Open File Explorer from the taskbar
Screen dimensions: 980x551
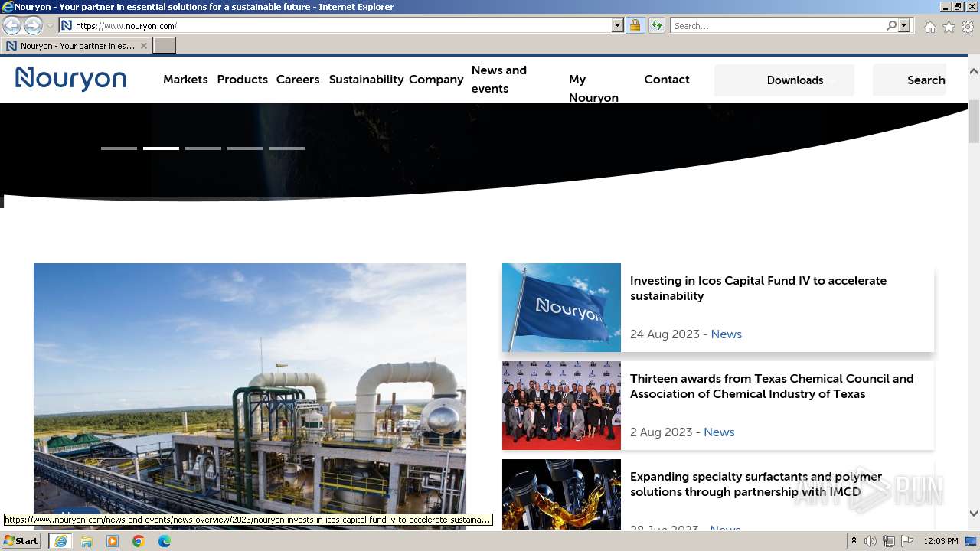[87, 541]
